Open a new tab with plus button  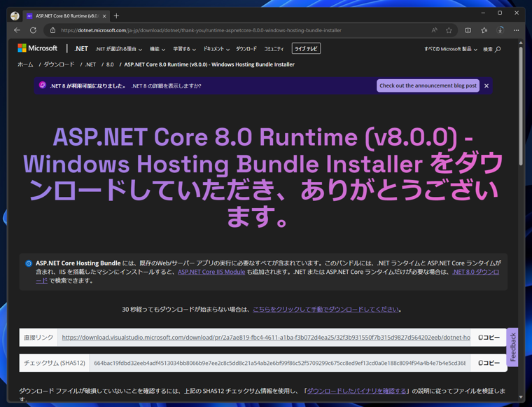click(116, 16)
